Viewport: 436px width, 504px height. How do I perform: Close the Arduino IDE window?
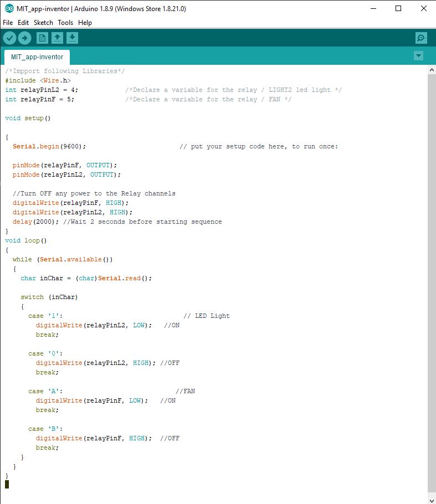(x=423, y=9)
